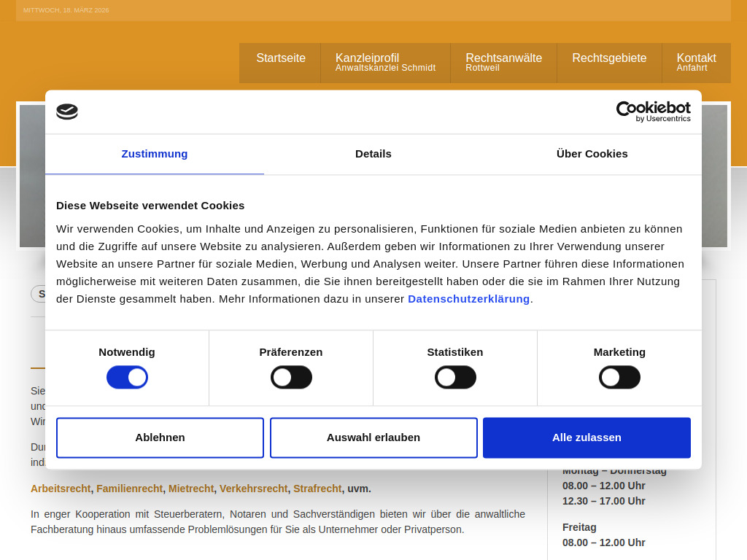
Task: Click the Cookiebot logo icon
Action: [x=67, y=112]
